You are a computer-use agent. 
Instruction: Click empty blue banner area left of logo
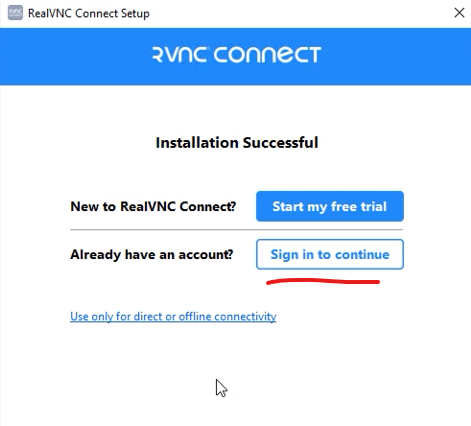pyautogui.click(x=75, y=56)
